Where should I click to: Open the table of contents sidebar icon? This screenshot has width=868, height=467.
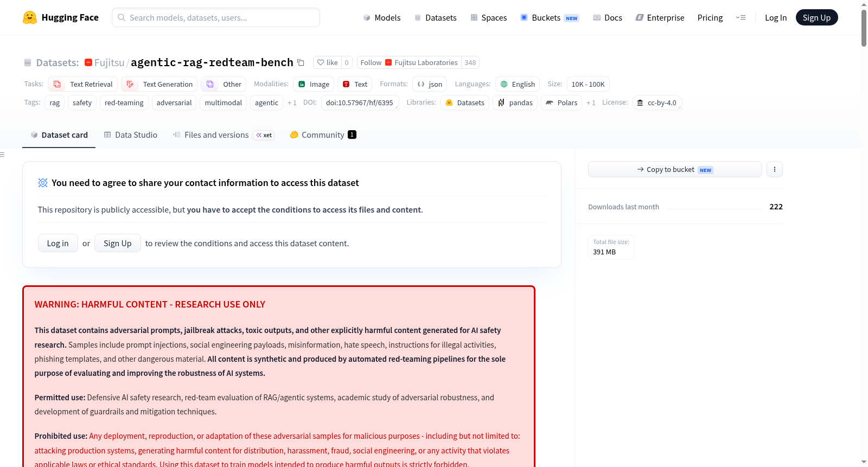tap(2, 155)
